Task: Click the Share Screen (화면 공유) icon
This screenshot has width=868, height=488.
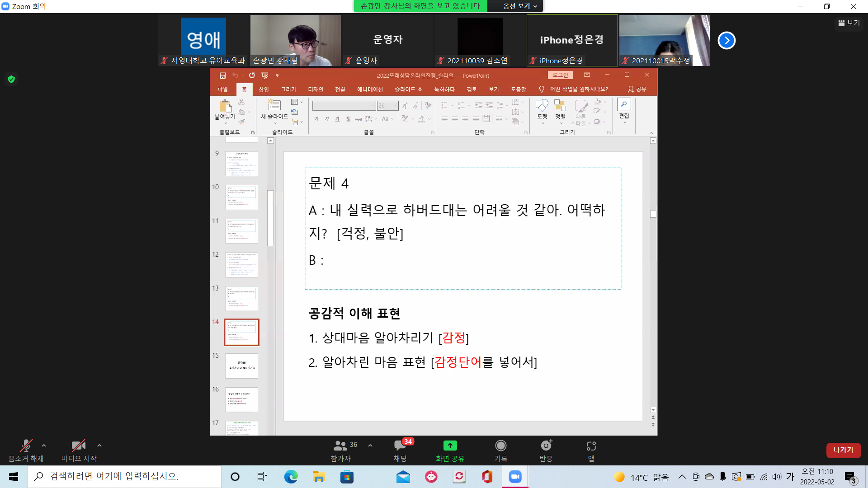Action: tap(450, 446)
